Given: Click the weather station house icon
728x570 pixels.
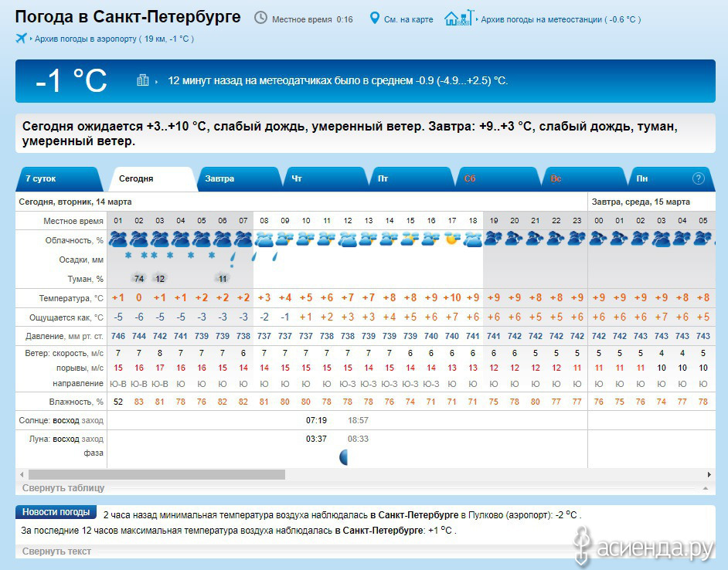Looking at the screenshot, I should (459, 18).
